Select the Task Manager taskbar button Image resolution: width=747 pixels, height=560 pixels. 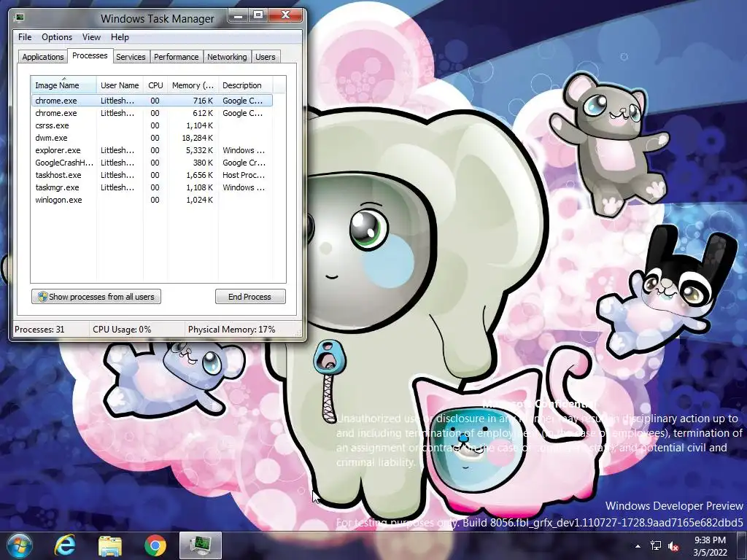pos(201,545)
